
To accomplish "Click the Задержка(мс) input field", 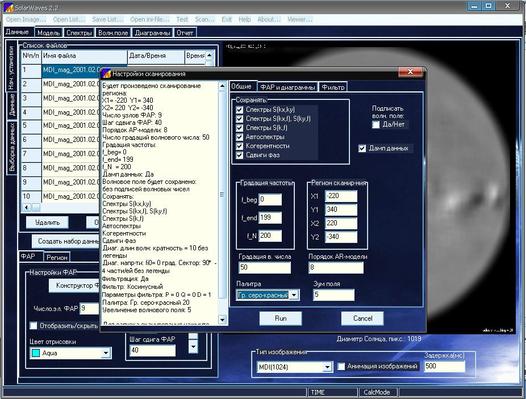I will click(x=445, y=366).
